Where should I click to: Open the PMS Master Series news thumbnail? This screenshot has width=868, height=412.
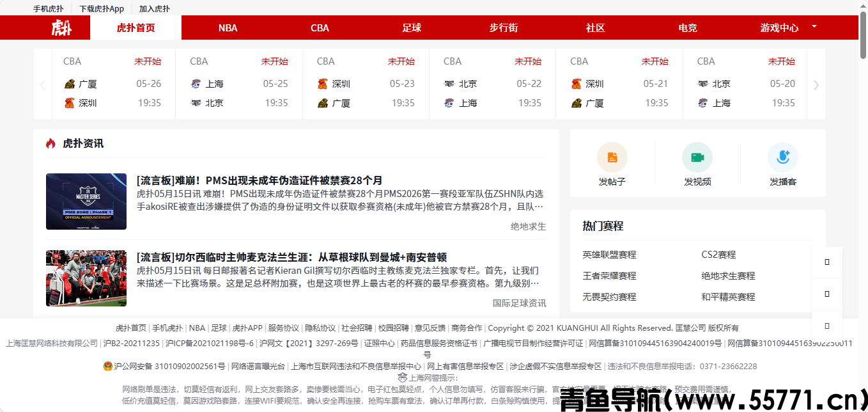[86, 202]
